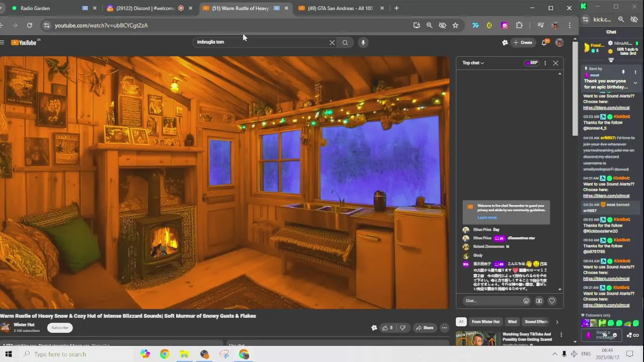Select the Sound Effects chip
The height and width of the screenshot is (362, 644).
pos(536,322)
